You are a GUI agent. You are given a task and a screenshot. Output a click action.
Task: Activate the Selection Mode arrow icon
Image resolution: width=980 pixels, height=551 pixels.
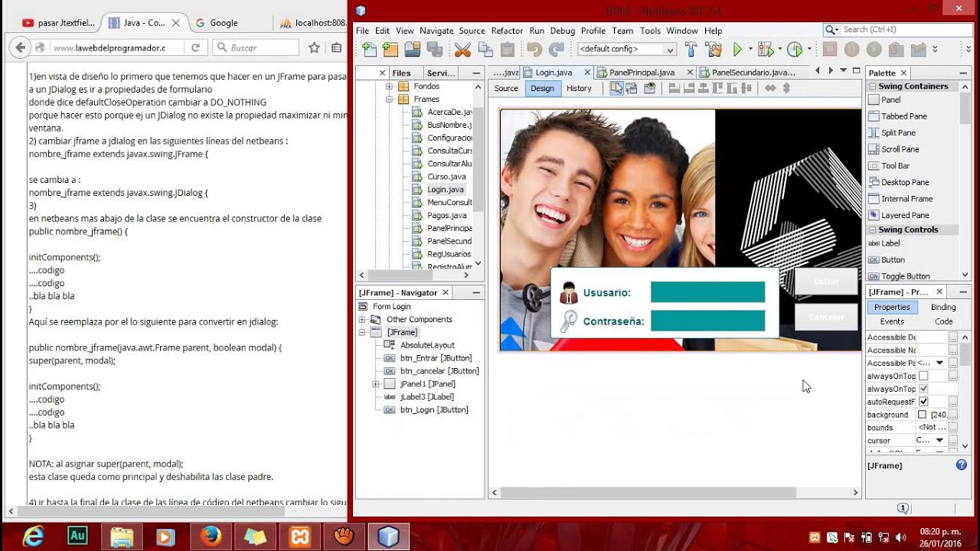[x=616, y=88]
